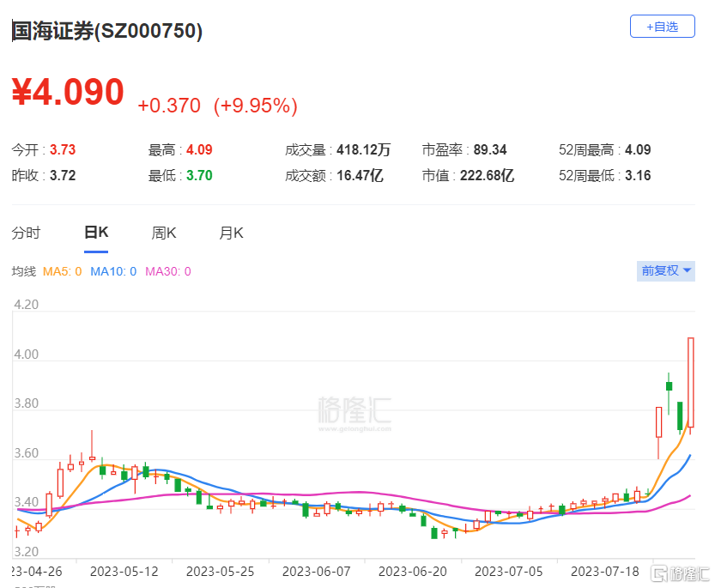Switch to 分时 chart tab

[26, 233]
